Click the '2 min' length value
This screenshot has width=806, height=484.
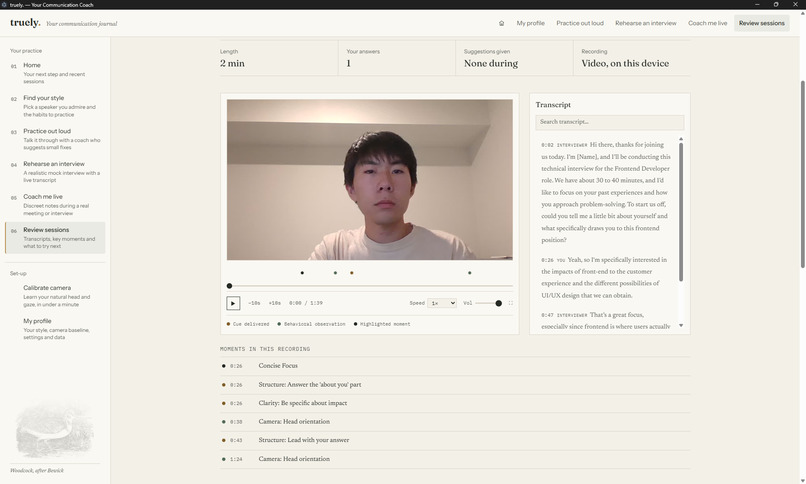[232, 63]
